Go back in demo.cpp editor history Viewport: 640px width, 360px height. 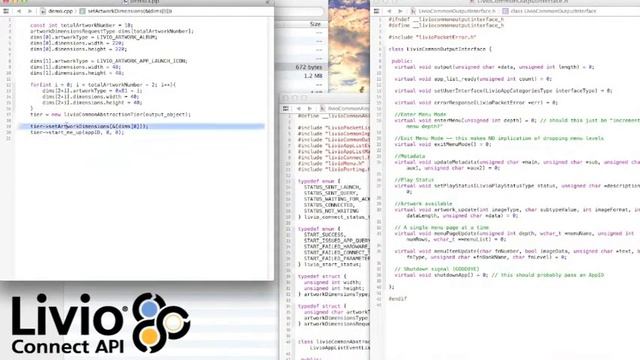click(x=19, y=11)
